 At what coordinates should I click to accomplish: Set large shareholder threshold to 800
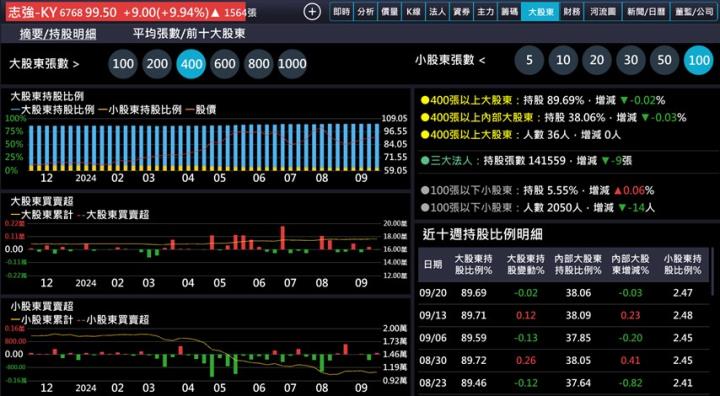pos(259,63)
